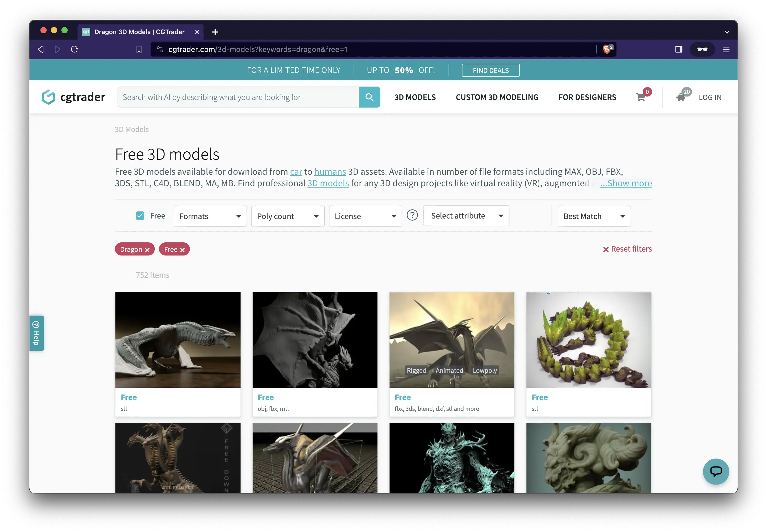Click the Brave Shields lion icon
Screen dimensions: 767x532
click(x=607, y=49)
